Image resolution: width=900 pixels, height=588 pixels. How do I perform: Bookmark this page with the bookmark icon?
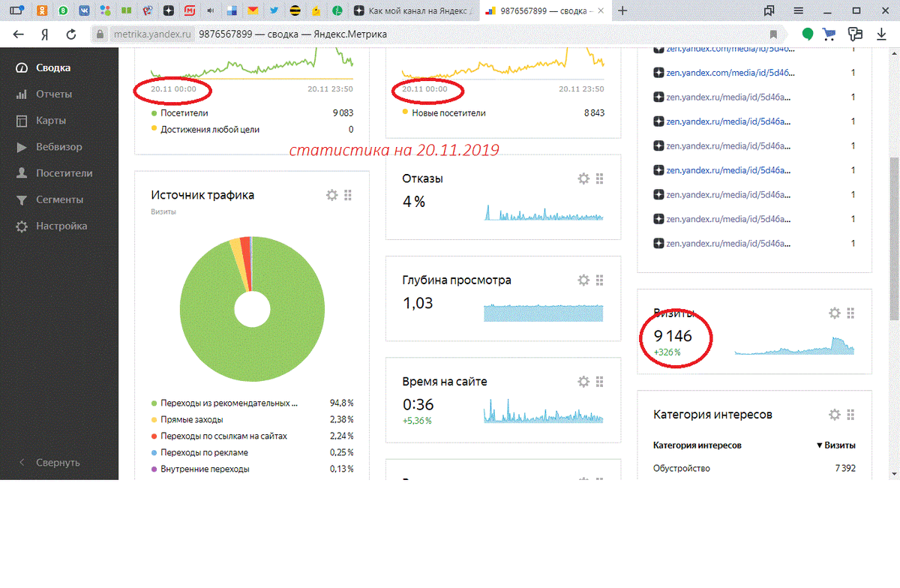click(x=773, y=34)
